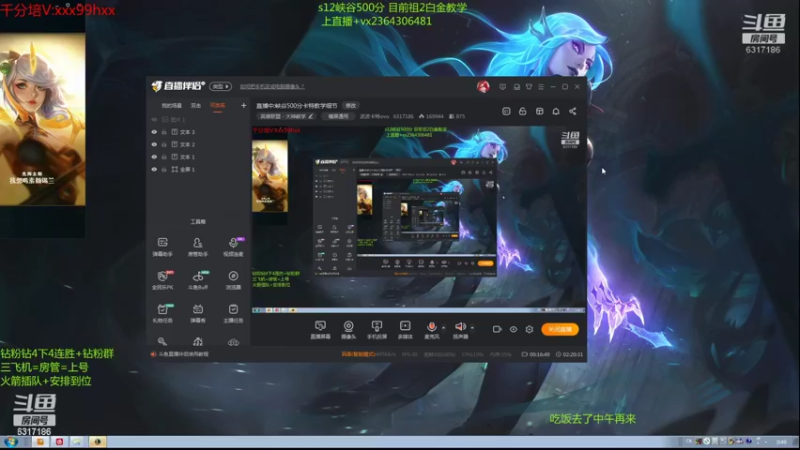Screen dimensions: 800x450
Task: Toggle lock on 文本 3 source
Action: click(164, 132)
